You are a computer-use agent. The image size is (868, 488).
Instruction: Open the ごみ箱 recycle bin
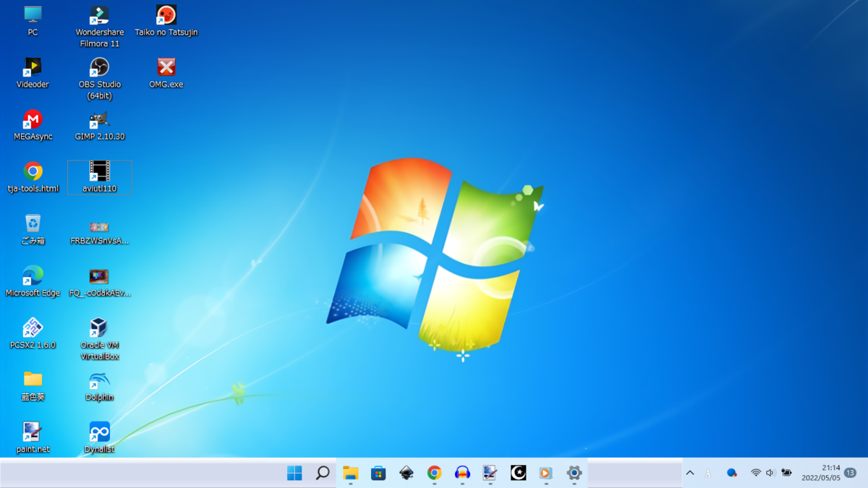(33, 229)
